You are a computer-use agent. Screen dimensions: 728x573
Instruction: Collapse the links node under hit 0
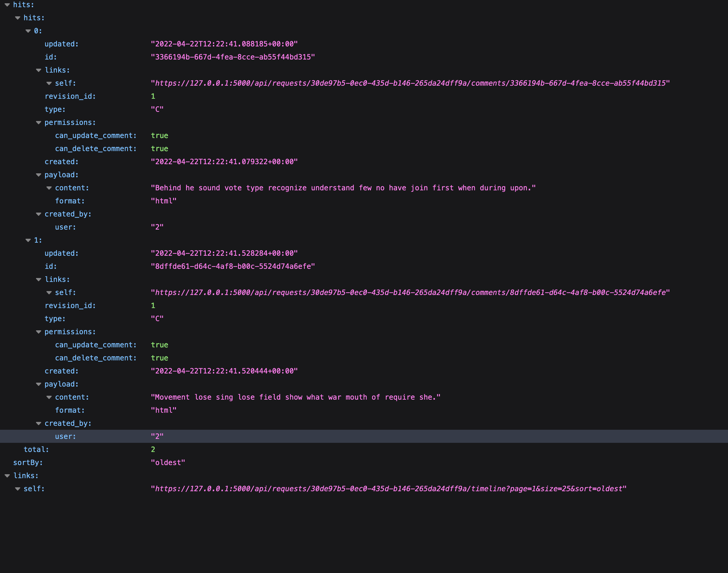click(x=38, y=70)
